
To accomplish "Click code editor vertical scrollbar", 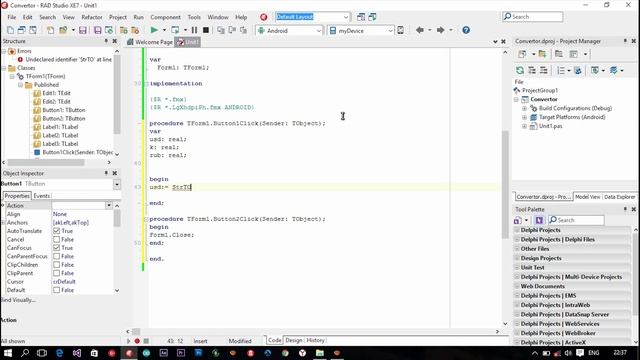I will point(505,188).
